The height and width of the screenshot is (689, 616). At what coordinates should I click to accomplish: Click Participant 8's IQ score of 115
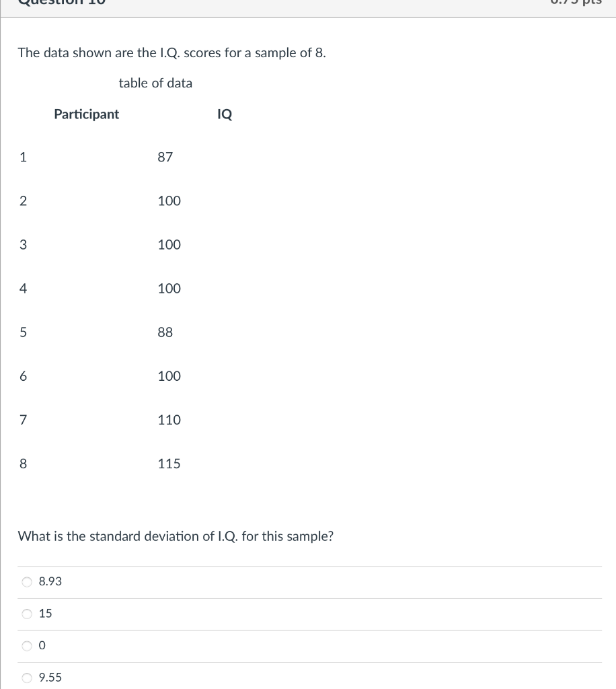(169, 463)
